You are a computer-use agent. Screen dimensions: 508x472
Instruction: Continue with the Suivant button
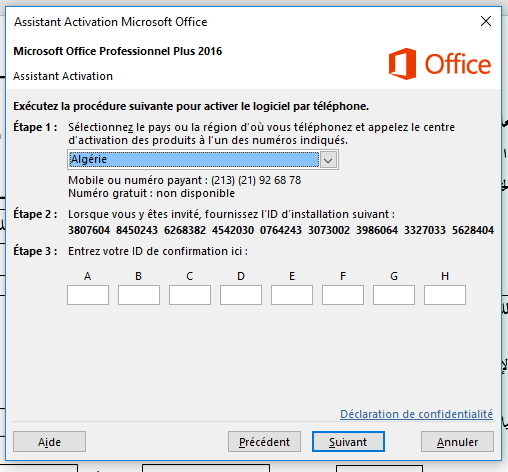click(348, 442)
